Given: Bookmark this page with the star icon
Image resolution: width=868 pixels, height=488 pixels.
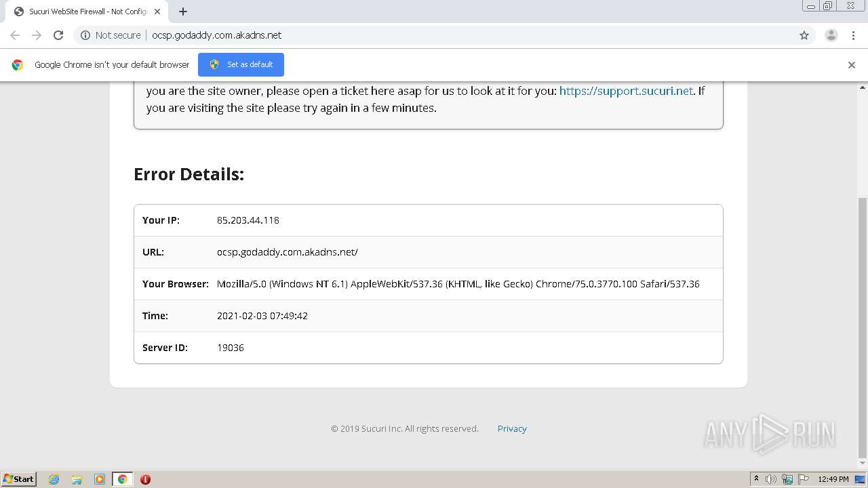Looking at the screenshot, I should [804, 35].
